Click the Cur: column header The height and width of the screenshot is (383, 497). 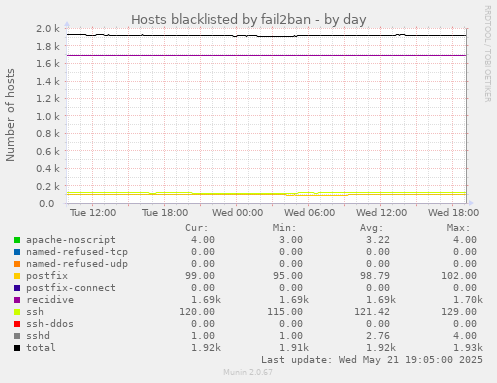197,228
